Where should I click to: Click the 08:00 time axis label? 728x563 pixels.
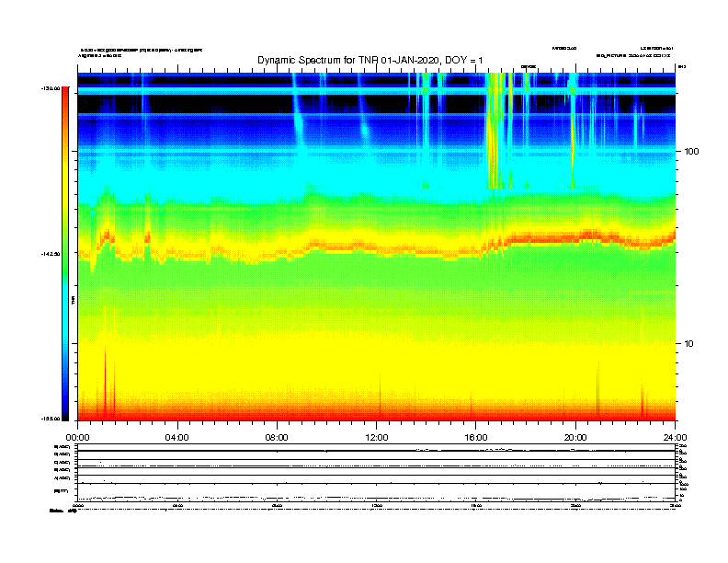pyautogui.click(x=277, y=438)
